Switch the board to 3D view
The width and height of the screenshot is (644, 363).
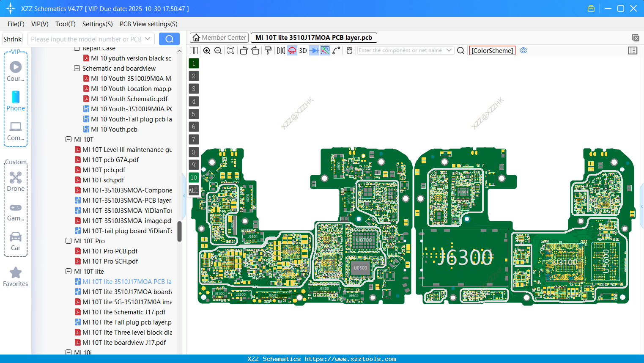pyautogui.click(x=303, y=50)
